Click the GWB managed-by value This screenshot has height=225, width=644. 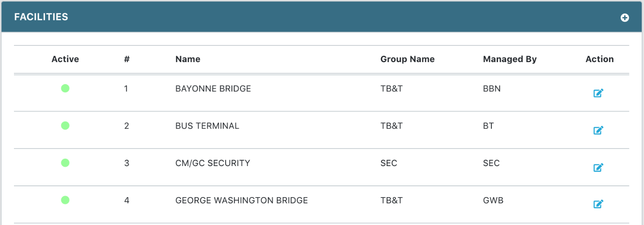click(x=493, y=200)
